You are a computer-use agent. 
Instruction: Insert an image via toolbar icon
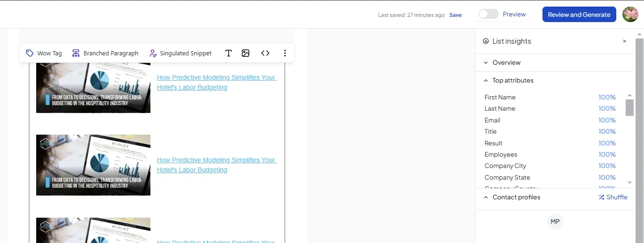(245, 53)
